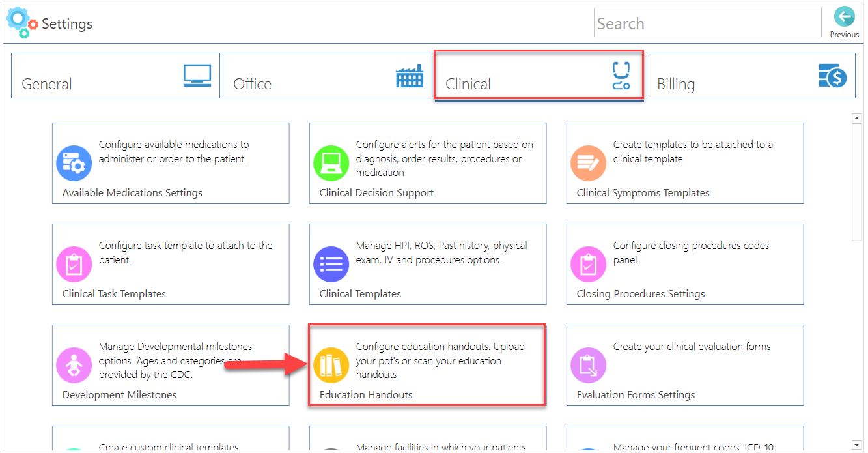Image resolution: width=868 pixels, height=453 pixels.
Task: Click the monitor icon on General tab
Action: click(197, 76)
